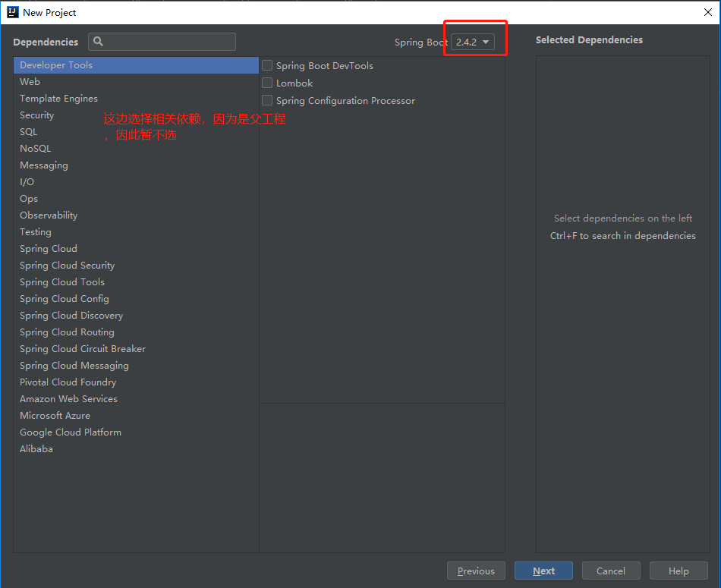Image resolution: width=721 pixels, height=588 pixels.
Task: Select the Observability category
Action: coord(136,215)
